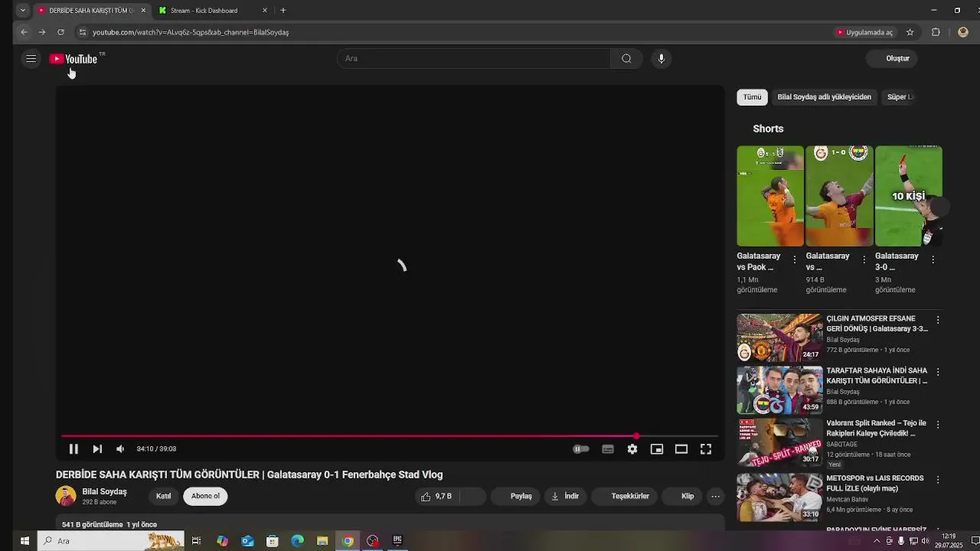980x551 pixels.
Task: Click the address bar URL
Action: coord(191,32)
